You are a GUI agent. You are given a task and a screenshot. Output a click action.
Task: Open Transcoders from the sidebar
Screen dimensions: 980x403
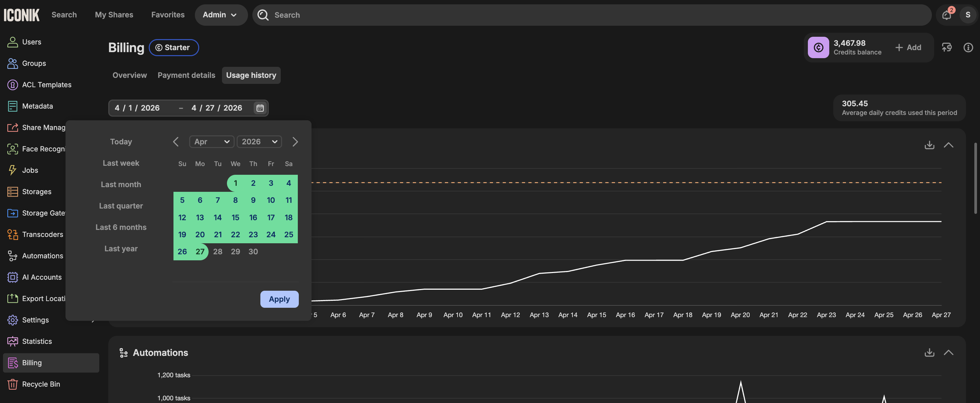pos(42,235)
